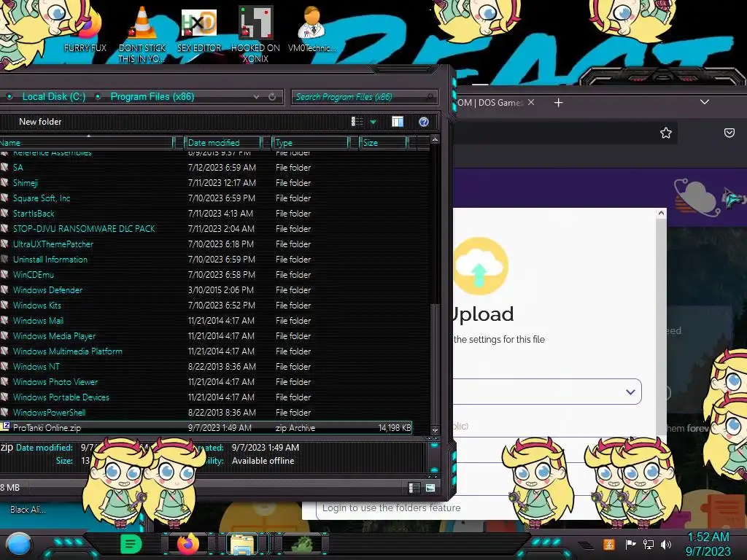
Task: Open the FURRY FUX Firefox desktop shortcut
Action: tap(86, 28)
